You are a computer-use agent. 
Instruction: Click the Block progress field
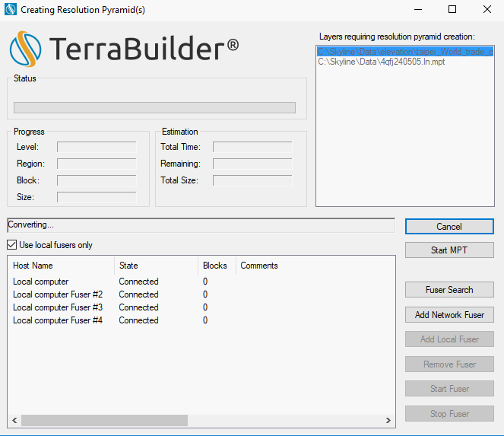[x=97, y=180]
